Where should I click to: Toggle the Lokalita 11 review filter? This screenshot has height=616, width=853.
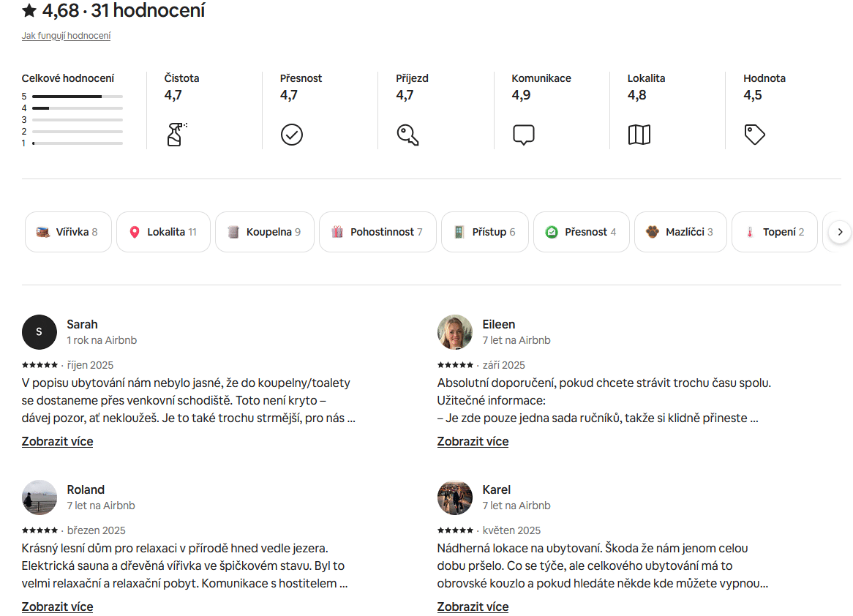click(163, 232)
